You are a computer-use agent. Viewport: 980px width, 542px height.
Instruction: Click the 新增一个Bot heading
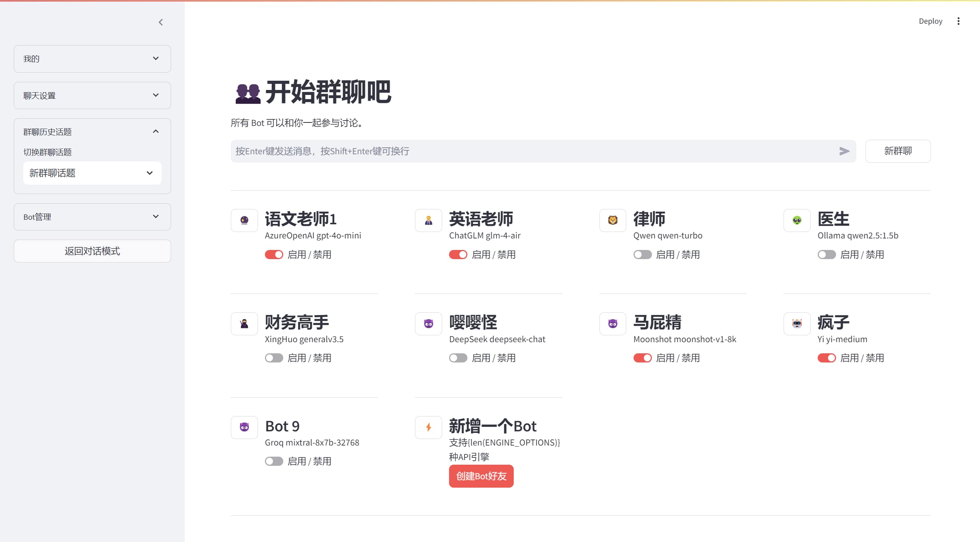(493, 426)
